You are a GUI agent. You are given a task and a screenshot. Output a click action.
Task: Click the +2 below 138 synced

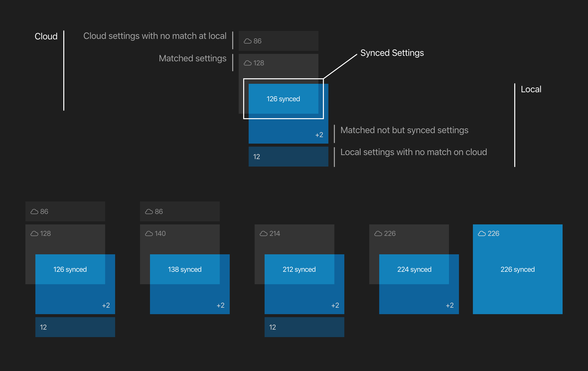(220, 305)
